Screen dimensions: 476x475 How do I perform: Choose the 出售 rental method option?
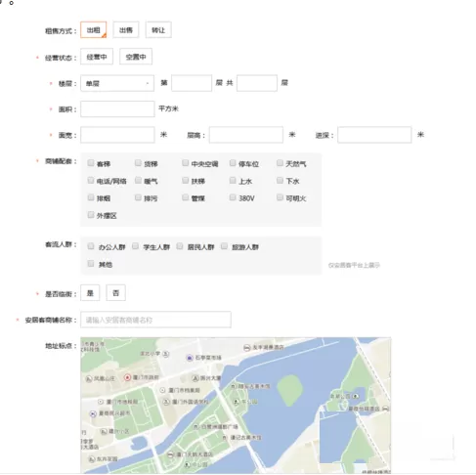click(126, 30)
